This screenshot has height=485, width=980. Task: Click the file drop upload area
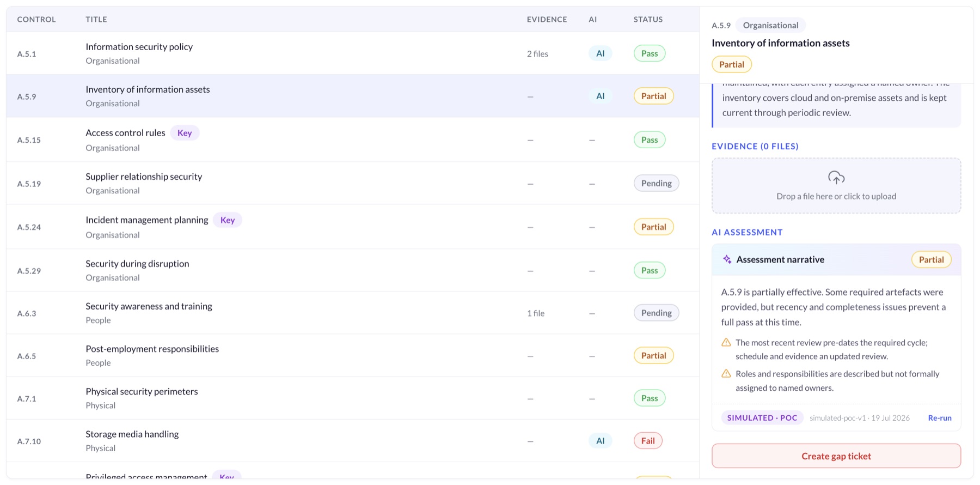click(x=836, y=186)
